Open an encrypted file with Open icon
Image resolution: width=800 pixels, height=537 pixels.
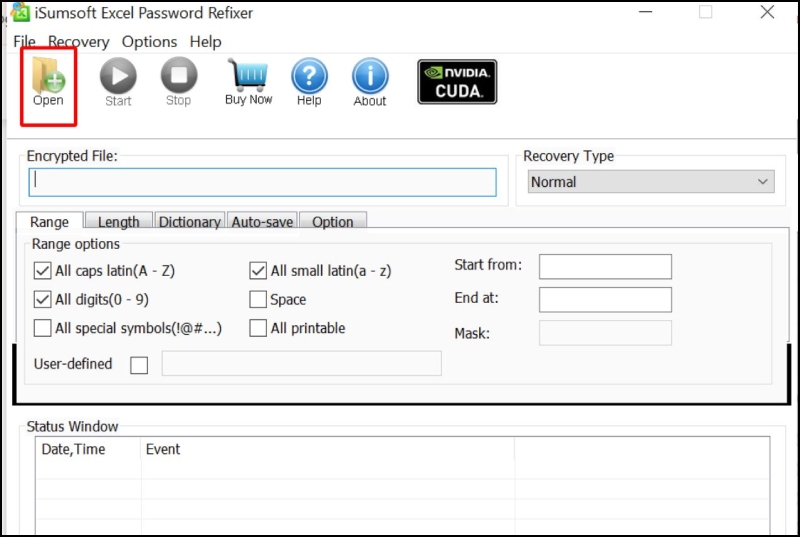click(48, 82)
